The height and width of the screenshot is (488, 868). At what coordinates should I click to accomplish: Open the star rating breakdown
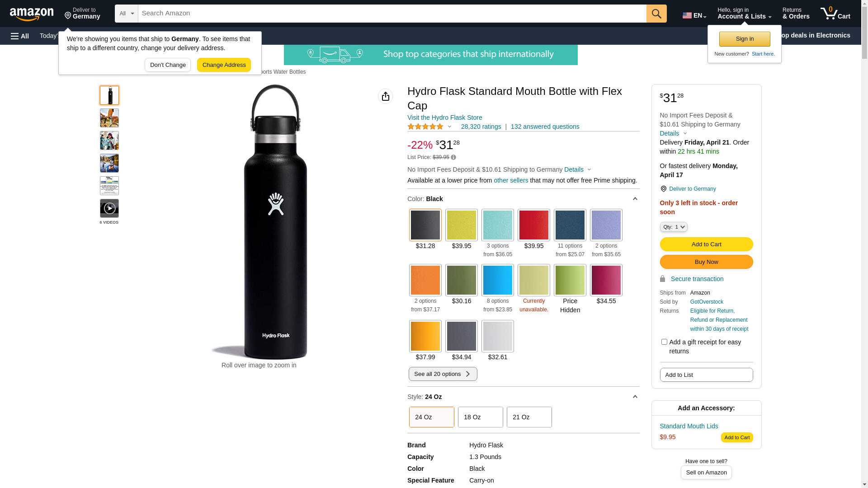tap(429, 127)
